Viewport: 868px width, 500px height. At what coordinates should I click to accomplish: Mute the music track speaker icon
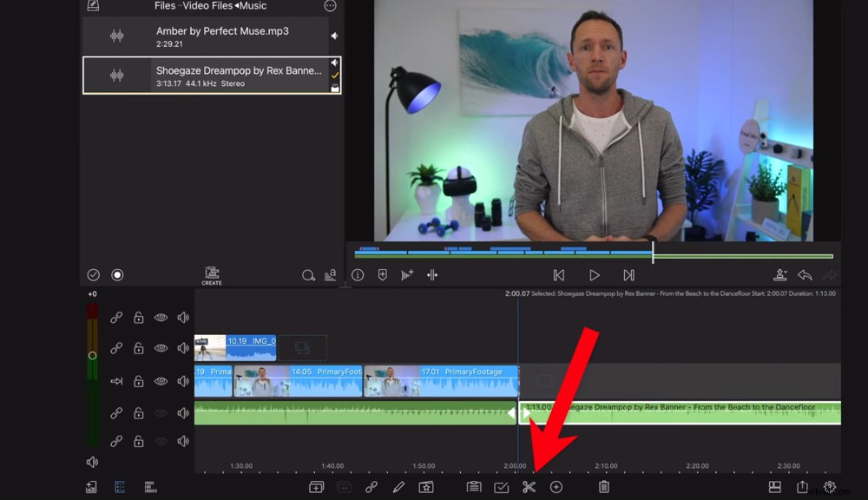pos(182,412)
